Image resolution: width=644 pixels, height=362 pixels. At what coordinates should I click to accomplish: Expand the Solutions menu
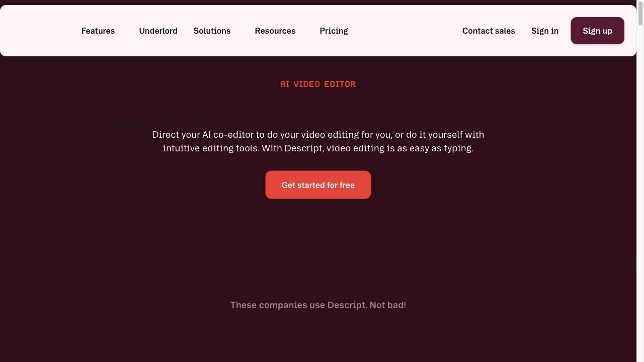point(212,31)
